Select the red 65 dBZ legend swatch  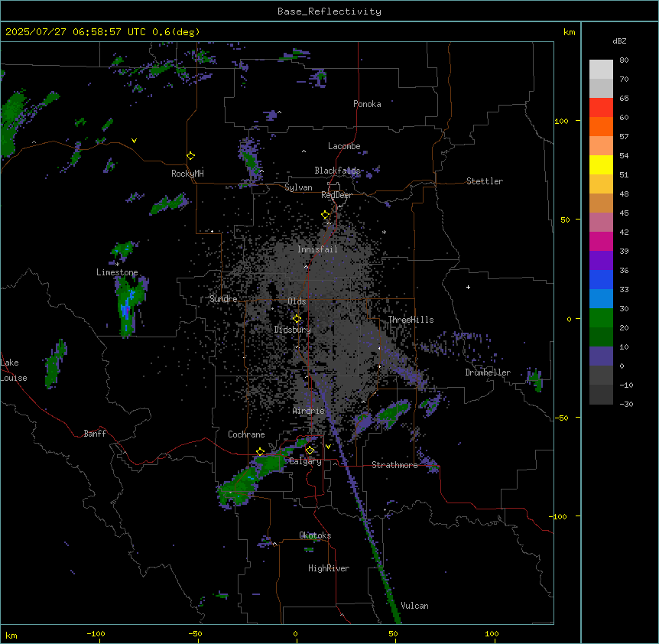click(x=601, y=107)
